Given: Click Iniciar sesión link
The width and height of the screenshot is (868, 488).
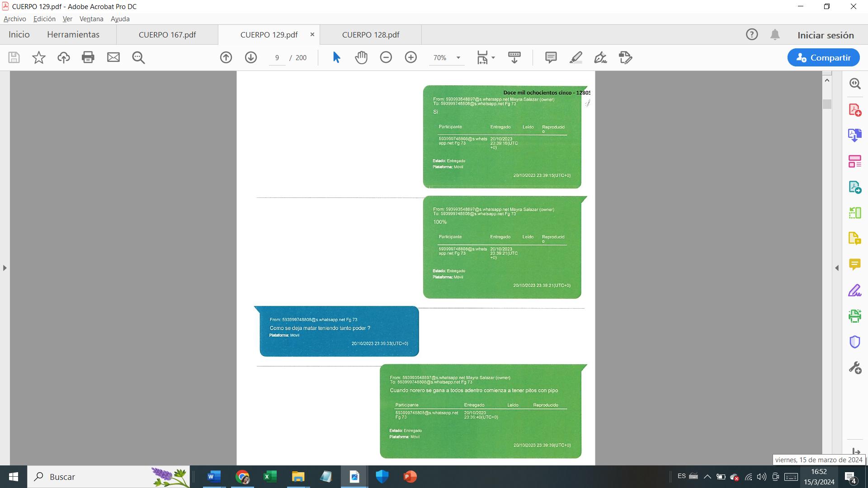Looking at the screenshot, I should click(x=826, y=35).
